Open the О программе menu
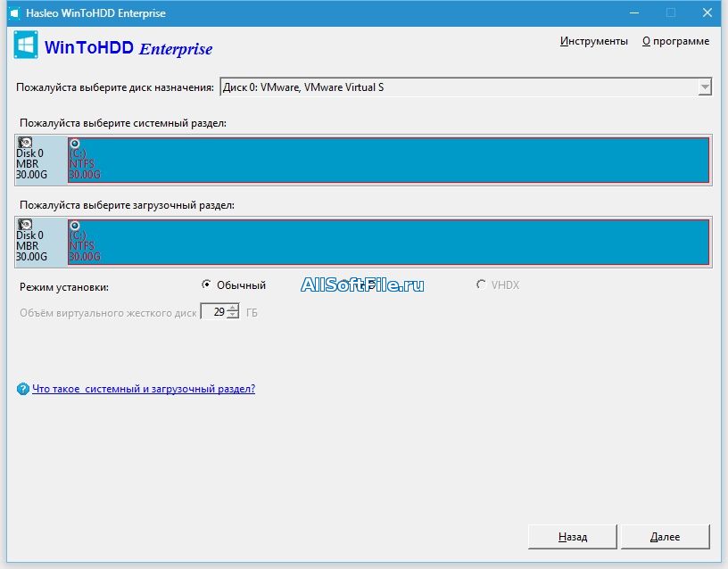Screen dimensions: 728x569 tap(675, 41)
